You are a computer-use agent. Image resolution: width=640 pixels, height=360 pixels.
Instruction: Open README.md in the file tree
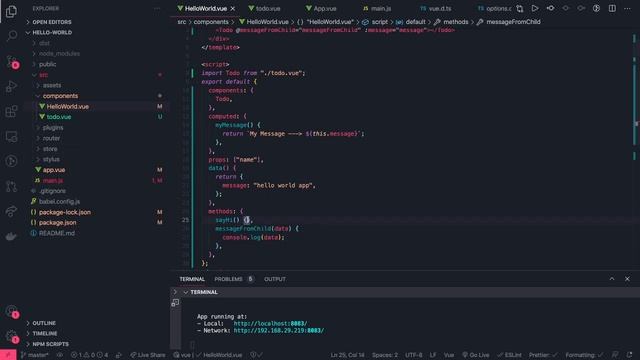56,233
